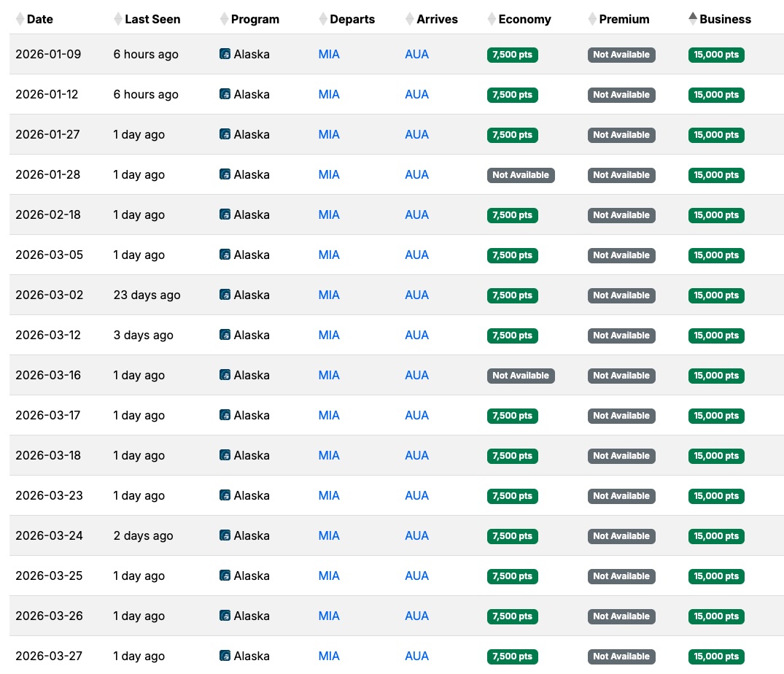Viewport: 784px width, 674px height.
Task: Click Alaska program icon in 2026-03-17 row
Action: point(225,415)
